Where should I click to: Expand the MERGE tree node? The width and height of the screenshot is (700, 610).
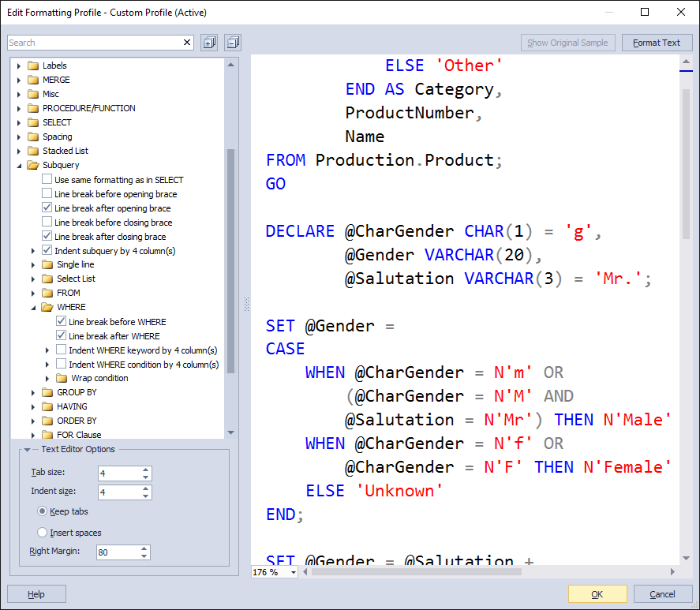click(x=19, y=80)
